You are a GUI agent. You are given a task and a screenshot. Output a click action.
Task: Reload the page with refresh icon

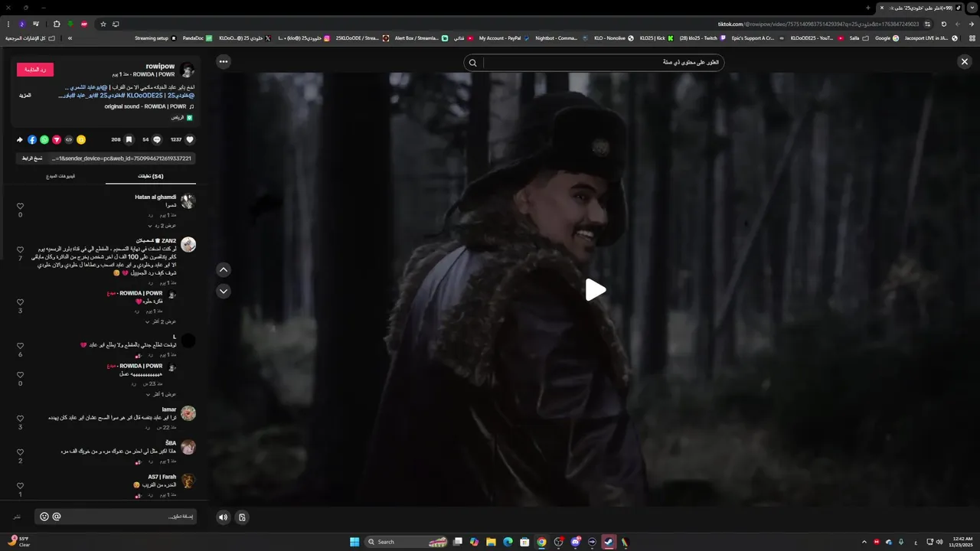tap(944, 24)
